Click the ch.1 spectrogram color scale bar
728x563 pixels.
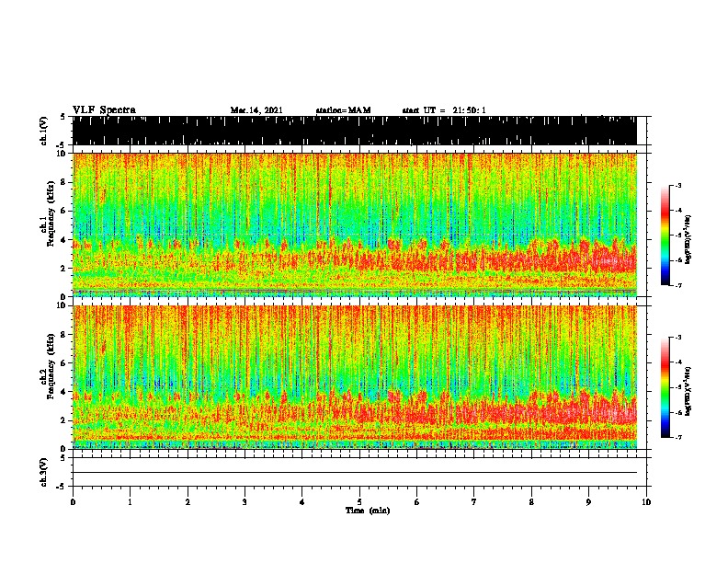(665, 236)
